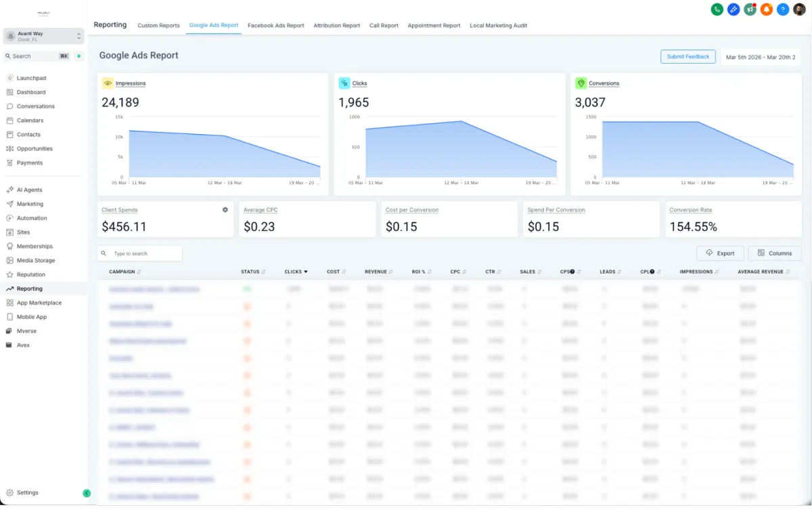Click the CPL info tooltip icon

pos(652,272)
